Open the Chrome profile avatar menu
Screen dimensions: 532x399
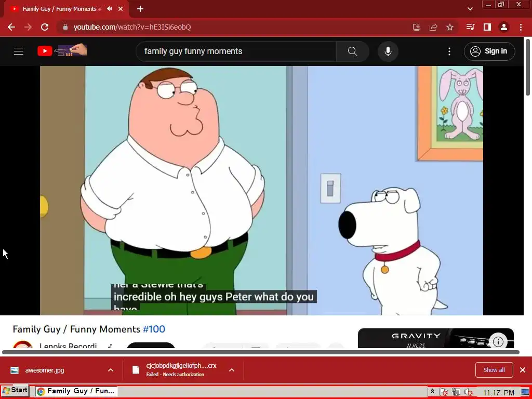click(504, 27)
